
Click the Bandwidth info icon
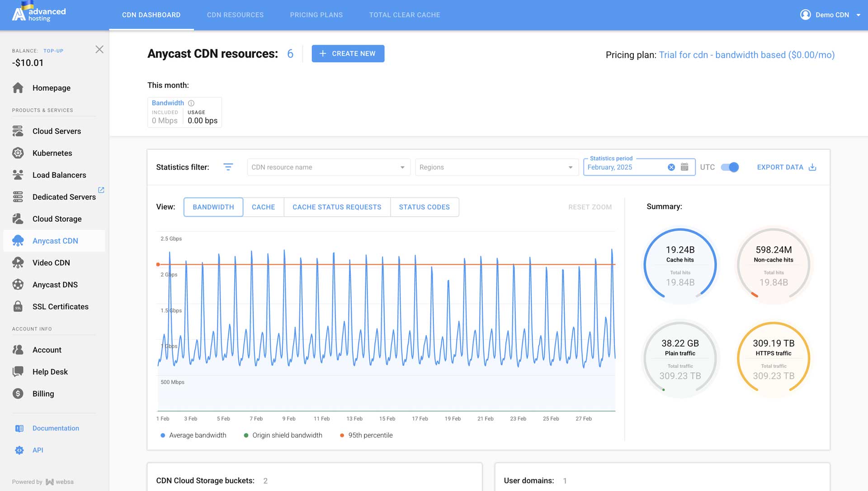(x=191, y=103)
